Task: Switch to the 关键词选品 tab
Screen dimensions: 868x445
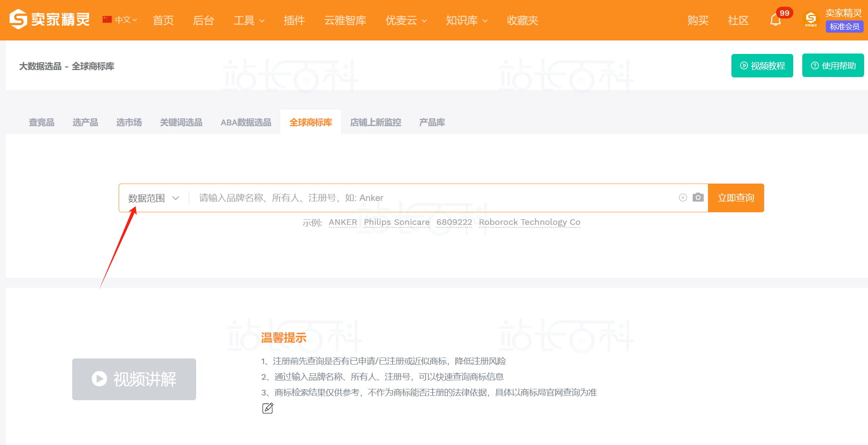Action: click(181, 122)
